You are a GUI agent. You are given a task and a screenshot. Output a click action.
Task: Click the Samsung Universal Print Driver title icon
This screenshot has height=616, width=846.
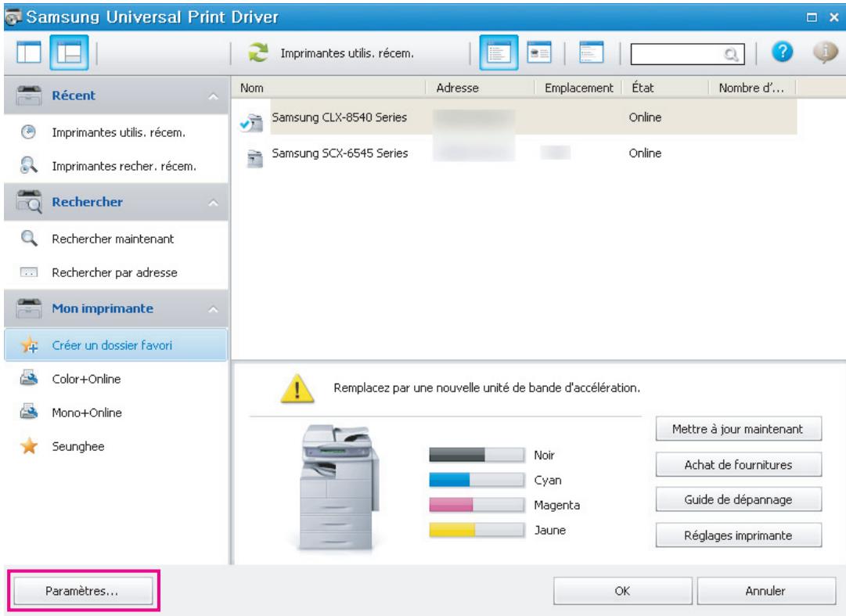[13, 16]
